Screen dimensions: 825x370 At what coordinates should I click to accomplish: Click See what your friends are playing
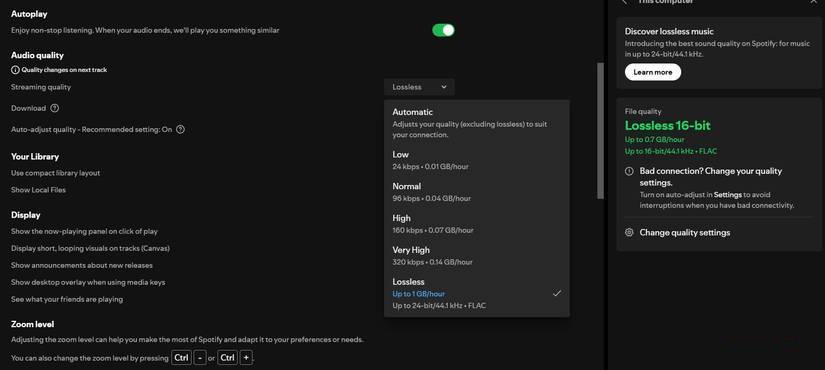[67, 299]
